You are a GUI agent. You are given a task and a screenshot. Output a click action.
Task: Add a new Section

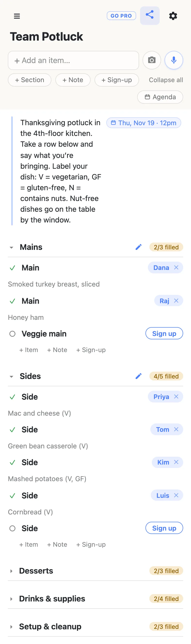click(30, 80)
